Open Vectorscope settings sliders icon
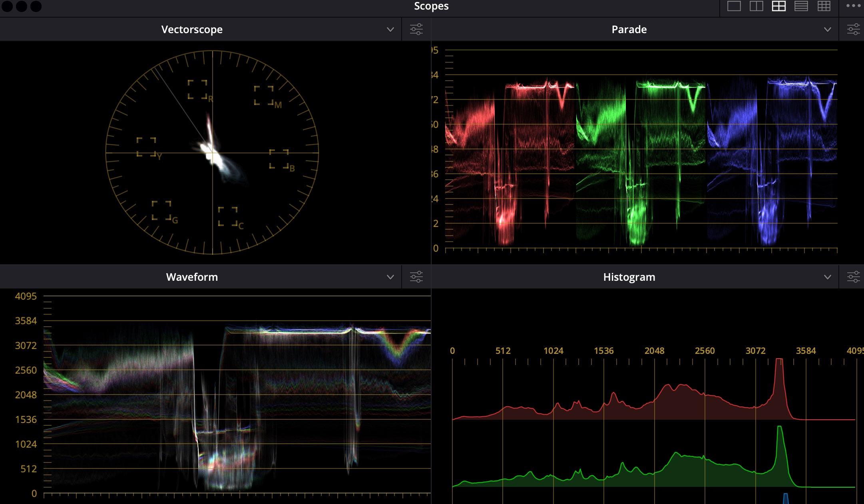864x504 pixels. (416, 29)
